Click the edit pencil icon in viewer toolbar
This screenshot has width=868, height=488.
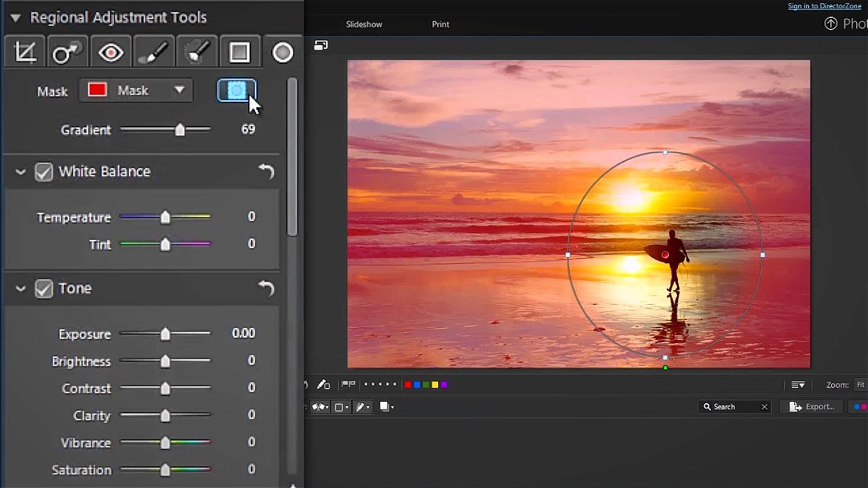pyautogui.click(x=323, y=384)
